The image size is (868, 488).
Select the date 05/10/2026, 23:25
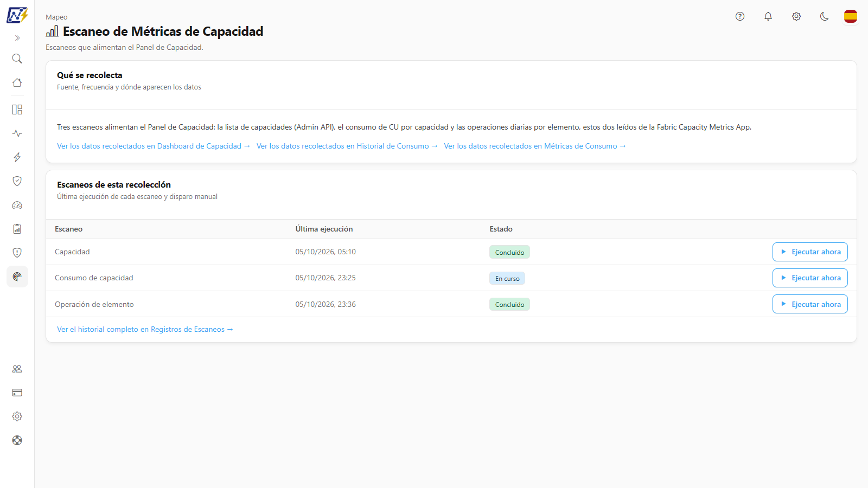point(325,278)
